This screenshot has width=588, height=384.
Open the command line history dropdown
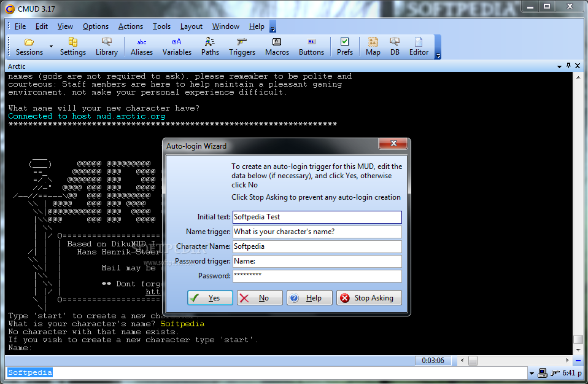pyautogui.click(x=532, y=373)
